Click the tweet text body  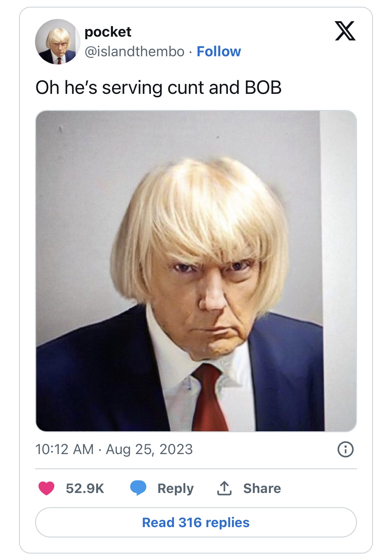click(158, 88)
